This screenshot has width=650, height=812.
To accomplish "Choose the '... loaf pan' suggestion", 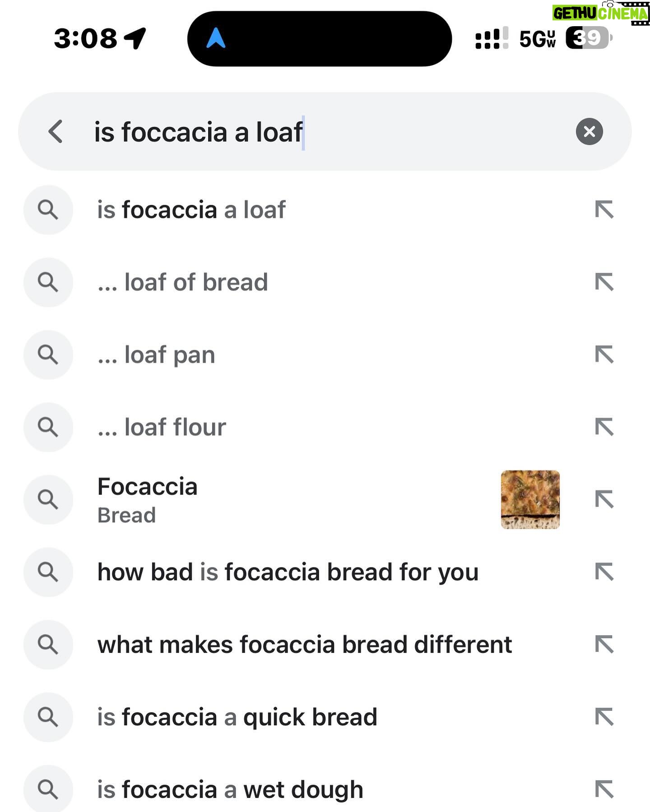I will pyautogui.click(x=156, y=355).
